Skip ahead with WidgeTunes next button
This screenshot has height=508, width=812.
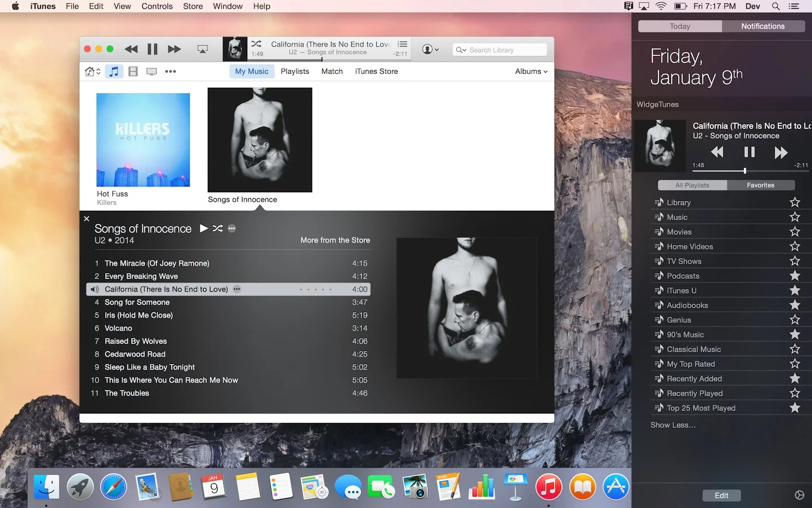(781, 152)
